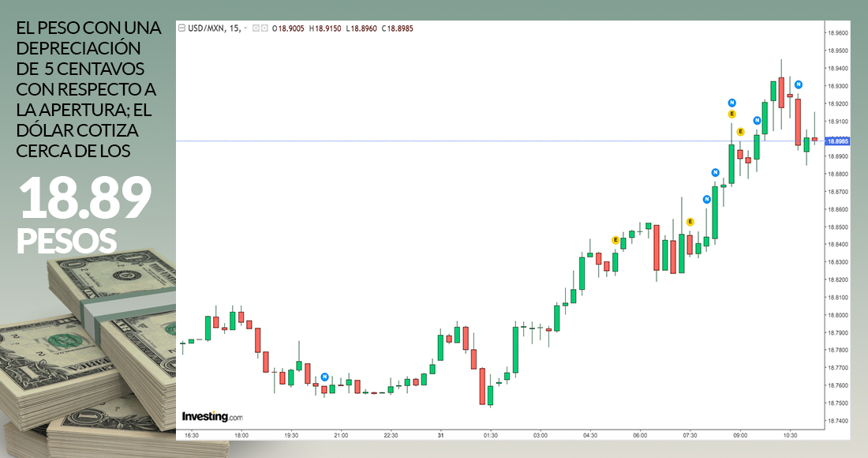Open the blue N news marker above the 10:30 candles
Viewport: 868px width, 458px height.
(x=799, y=84)
